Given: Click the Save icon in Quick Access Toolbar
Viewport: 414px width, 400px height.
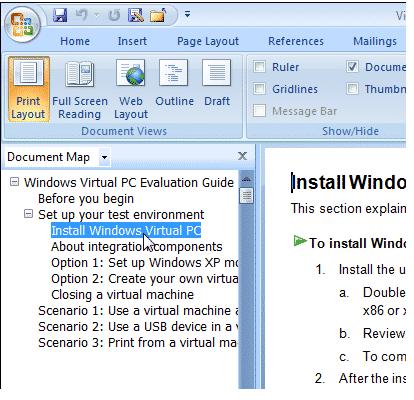Looking at the screenshot, I should coord(60,15).
